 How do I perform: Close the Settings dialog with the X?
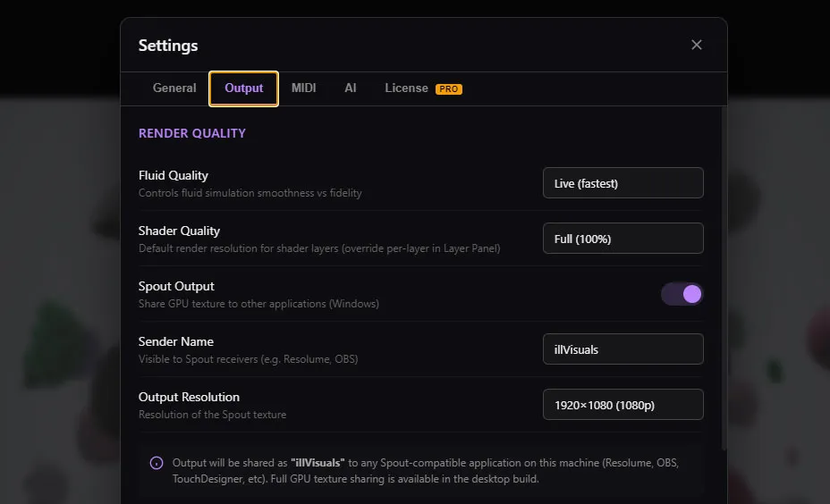(697, 45)
